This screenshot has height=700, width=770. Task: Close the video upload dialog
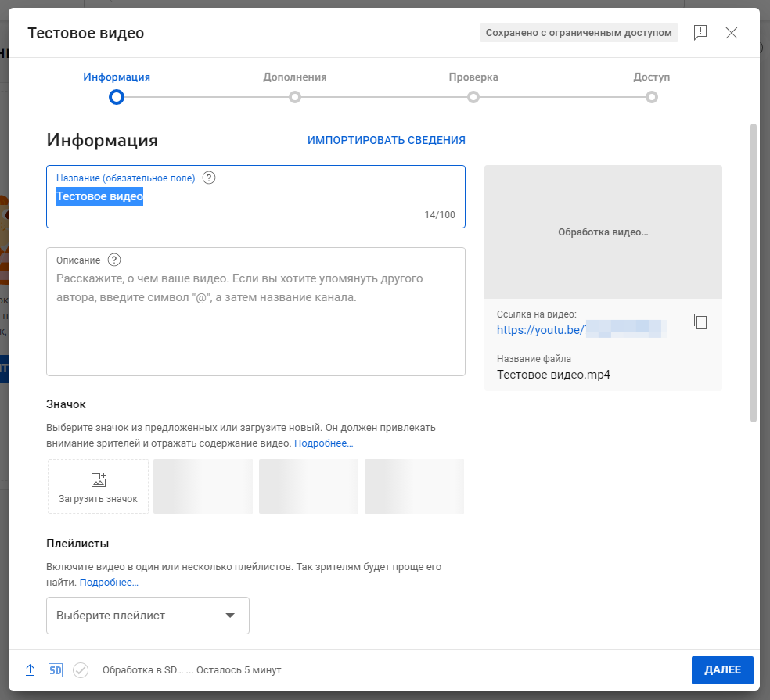(x=731, y=33)
